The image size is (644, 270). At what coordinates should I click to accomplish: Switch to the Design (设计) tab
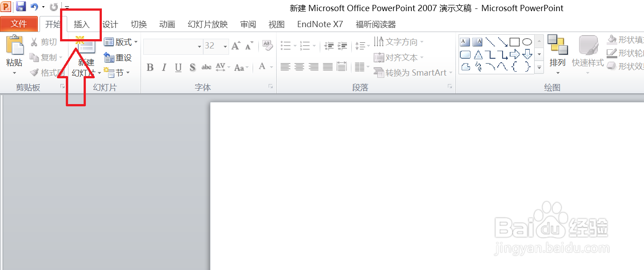110,24
